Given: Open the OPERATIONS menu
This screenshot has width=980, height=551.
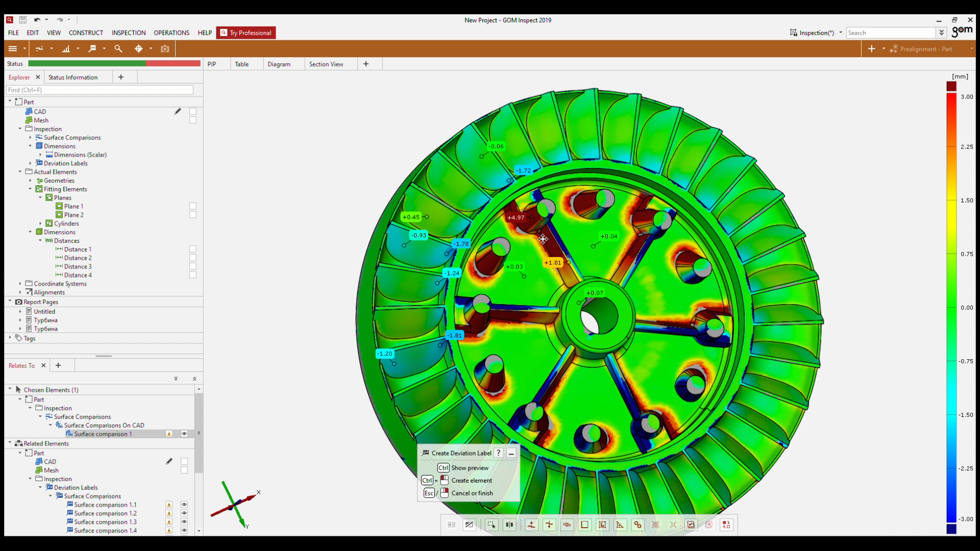Looking at the screenshot, I should pyautogui.click(x=171, y=33).
